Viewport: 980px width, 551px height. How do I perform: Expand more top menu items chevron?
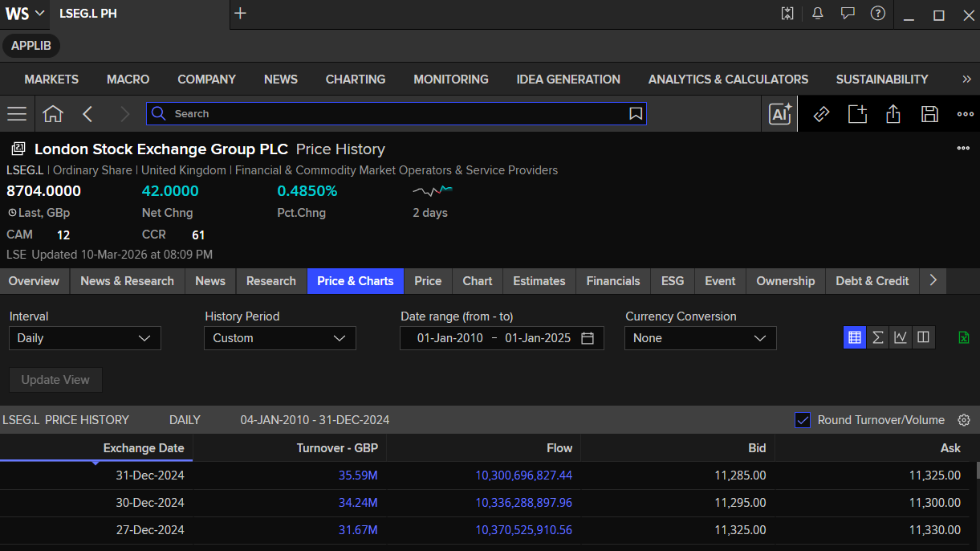pos(966,80)
